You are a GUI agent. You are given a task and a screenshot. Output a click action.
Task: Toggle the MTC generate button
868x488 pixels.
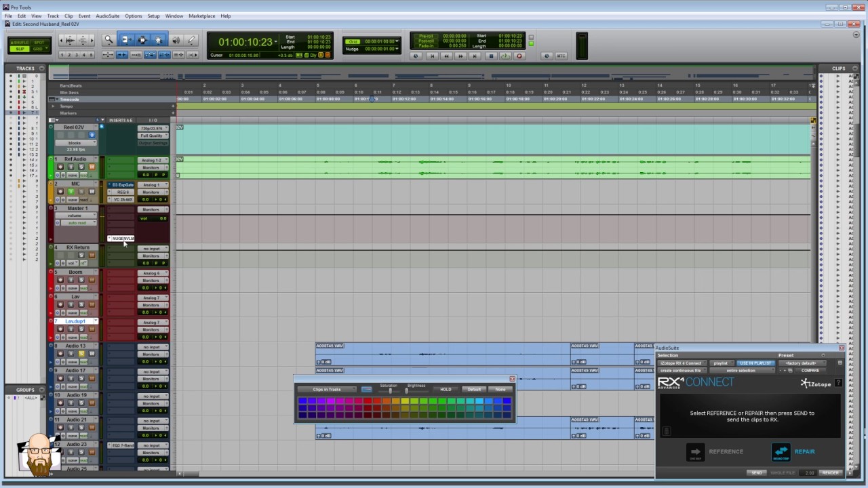pyautogui.click(x=561, y=56)
